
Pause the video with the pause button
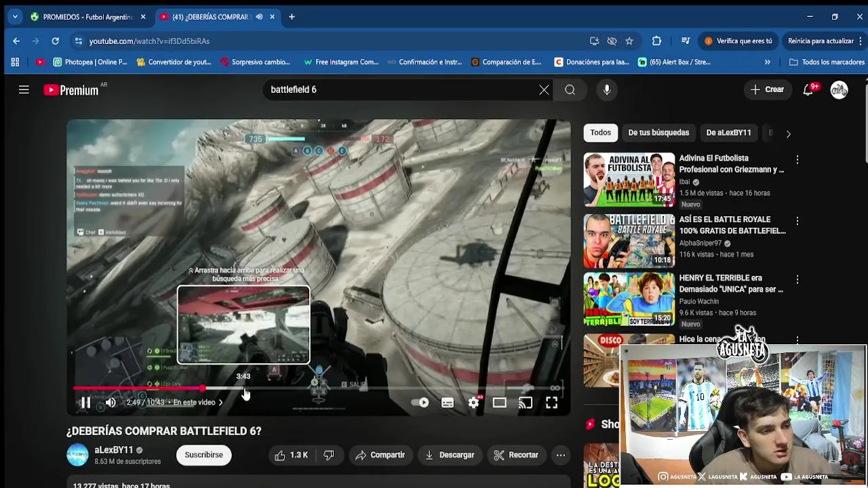[85, 403]
